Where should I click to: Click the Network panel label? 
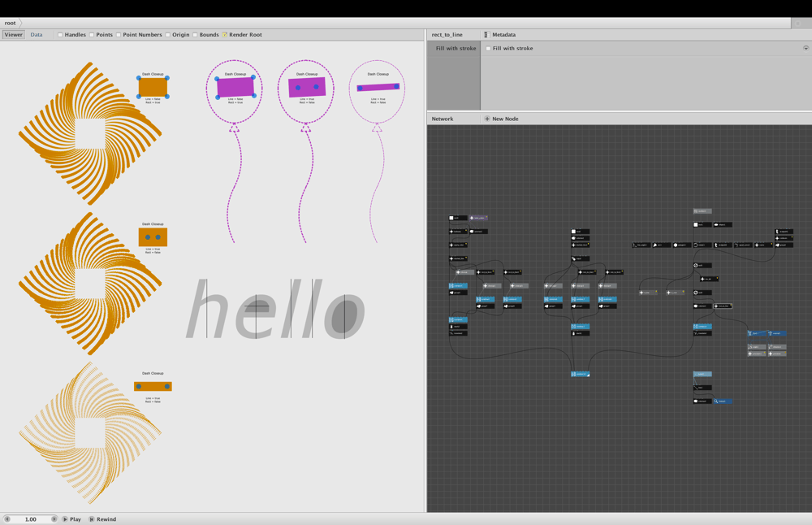443,119
